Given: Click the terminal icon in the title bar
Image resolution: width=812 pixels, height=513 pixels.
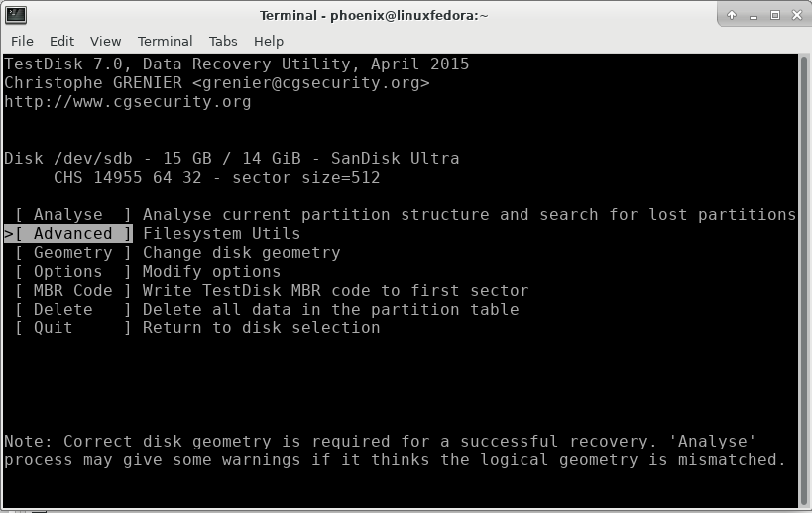Looking at the screenshot, I should (16, 15).
